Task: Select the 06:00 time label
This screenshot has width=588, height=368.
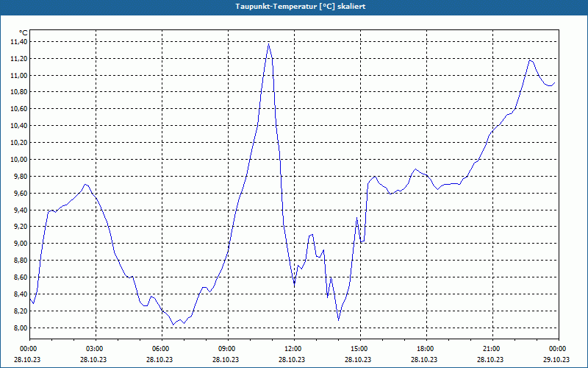Action: point(160,349)
